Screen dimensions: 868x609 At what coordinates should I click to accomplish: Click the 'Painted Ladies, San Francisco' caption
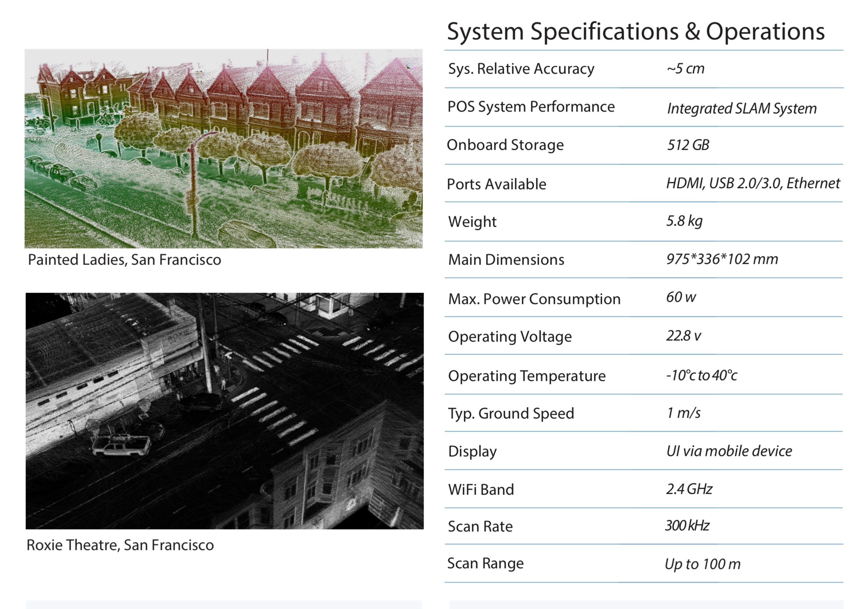(x=124, y=260)
